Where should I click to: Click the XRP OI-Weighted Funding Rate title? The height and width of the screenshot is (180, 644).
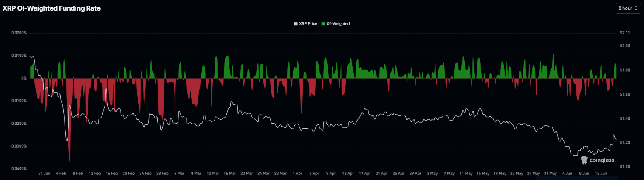click(52, 8)
